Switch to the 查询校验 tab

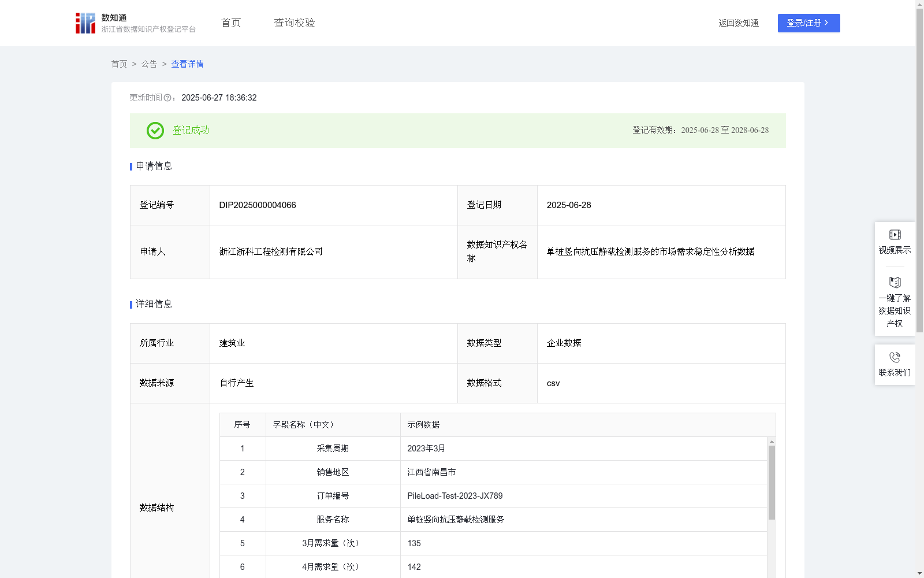[294, 23]
